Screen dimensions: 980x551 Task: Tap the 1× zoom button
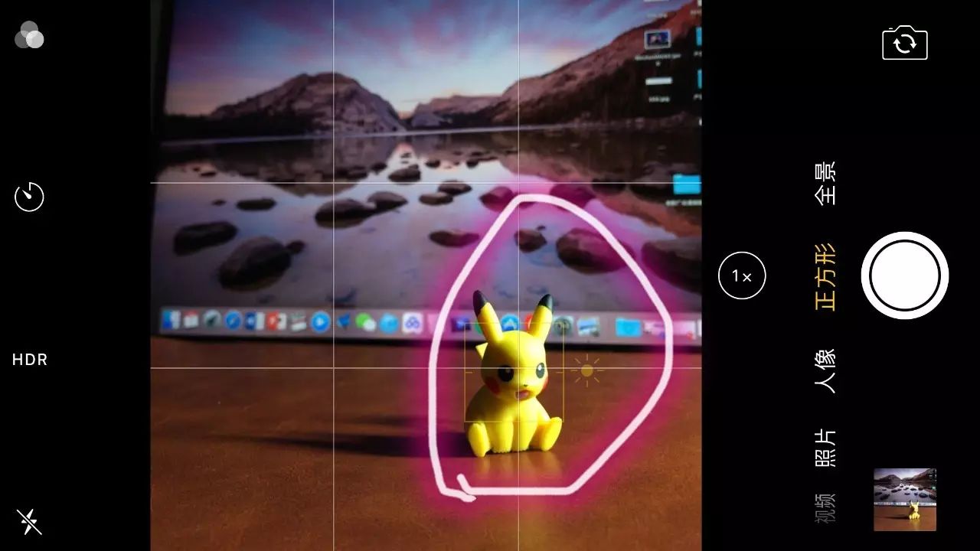[x=742, y=276]
